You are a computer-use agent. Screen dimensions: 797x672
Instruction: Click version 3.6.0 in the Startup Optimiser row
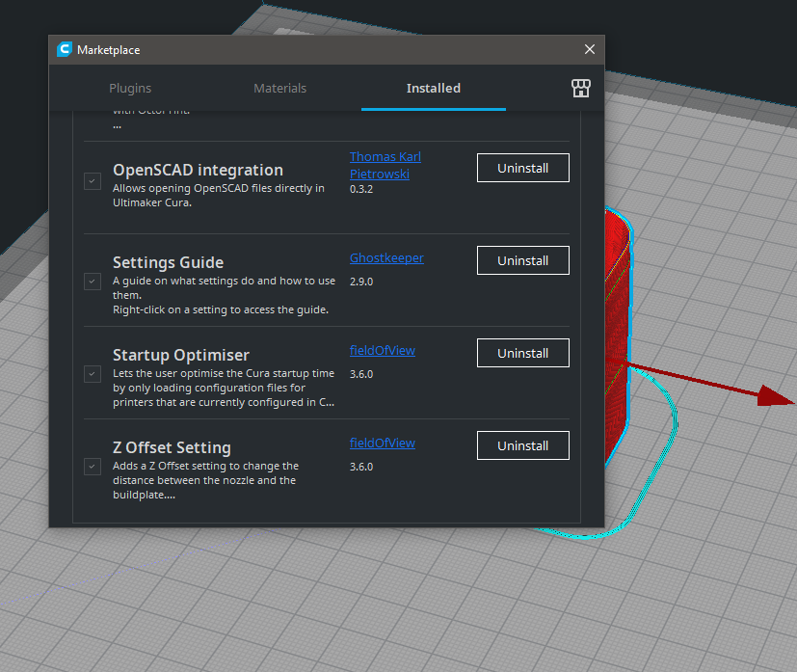[361, 374]
